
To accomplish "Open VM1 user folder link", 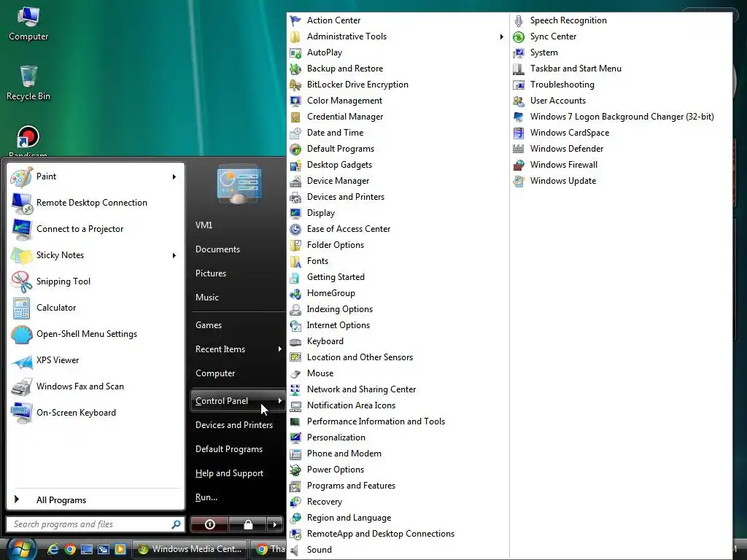I will tap(204, 225).
